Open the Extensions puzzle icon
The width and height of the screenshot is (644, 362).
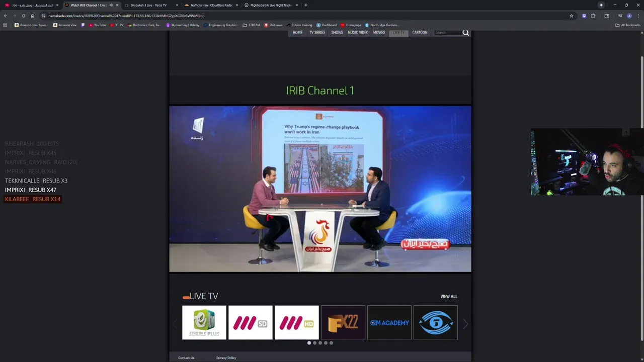coord(593,16)
